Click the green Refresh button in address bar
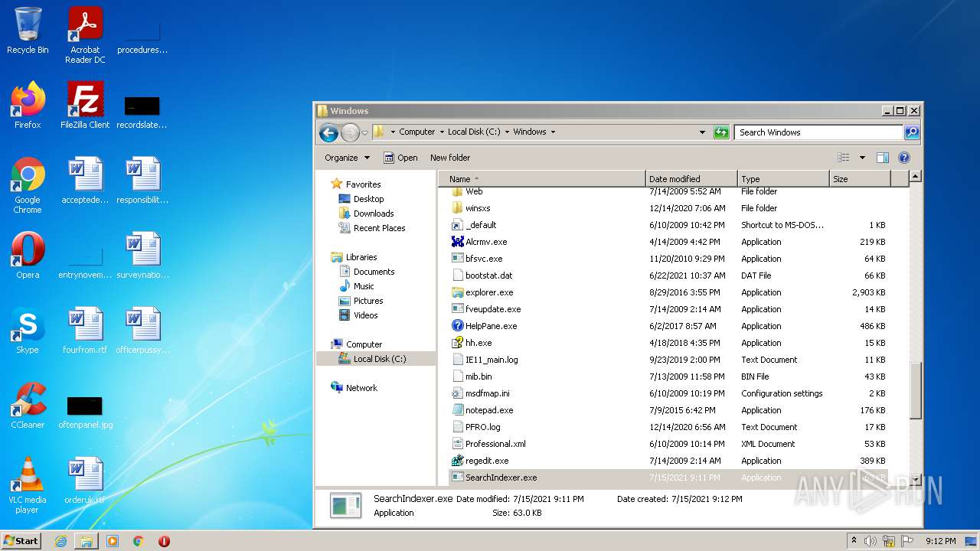Screen dimensions: 980x551 [720, 132]
